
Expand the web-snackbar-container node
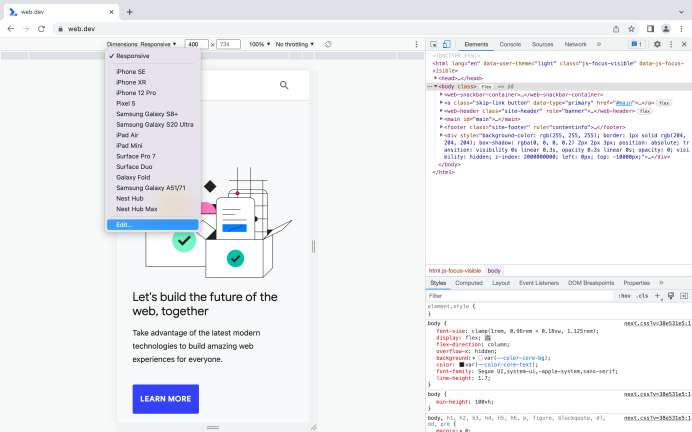[441, 94]
